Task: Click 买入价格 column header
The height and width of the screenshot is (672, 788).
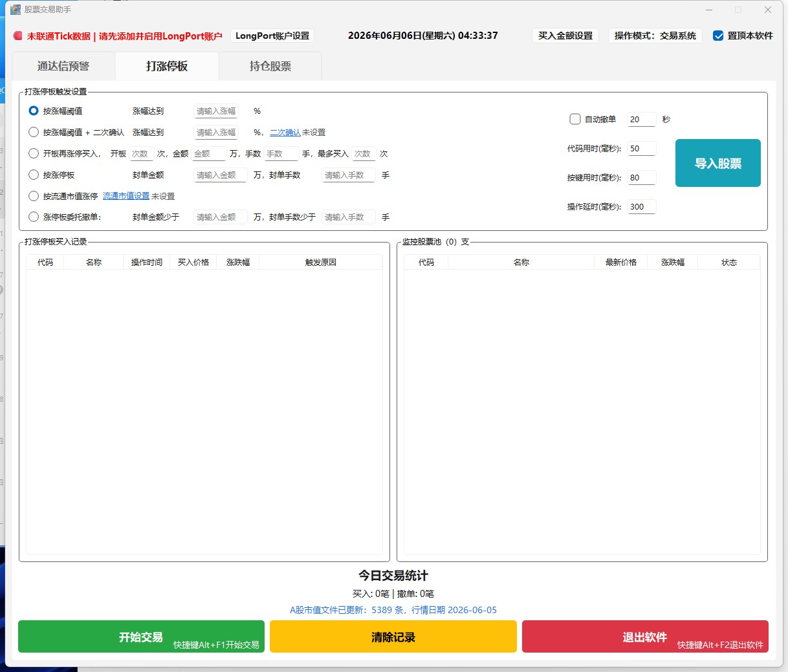Action: 193,262
